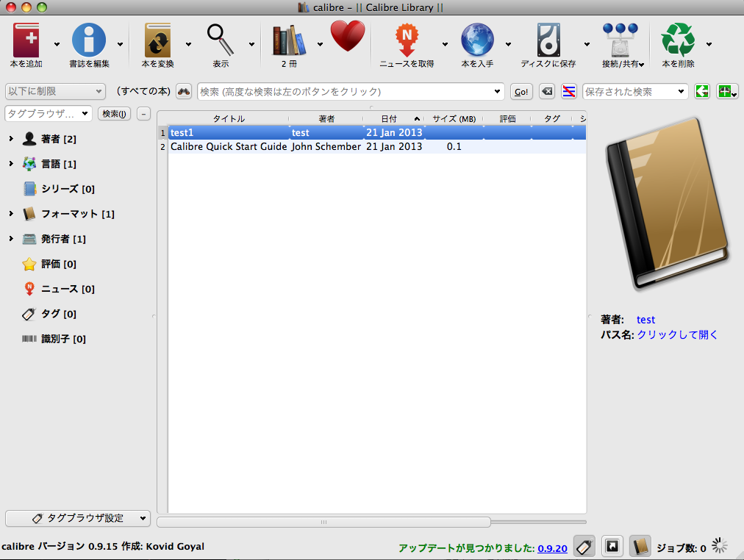Click the Add books (本を追加) icon
The image size is (744, 560).
[x=26, y=40]
